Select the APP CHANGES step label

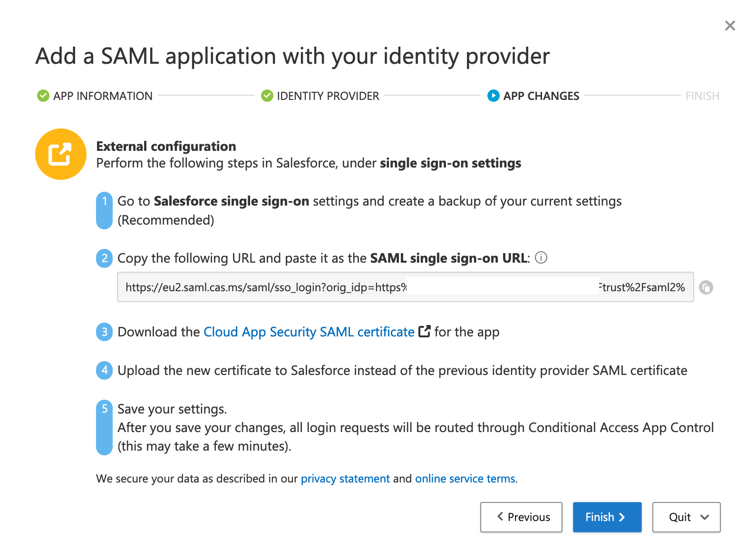(541, 96)
